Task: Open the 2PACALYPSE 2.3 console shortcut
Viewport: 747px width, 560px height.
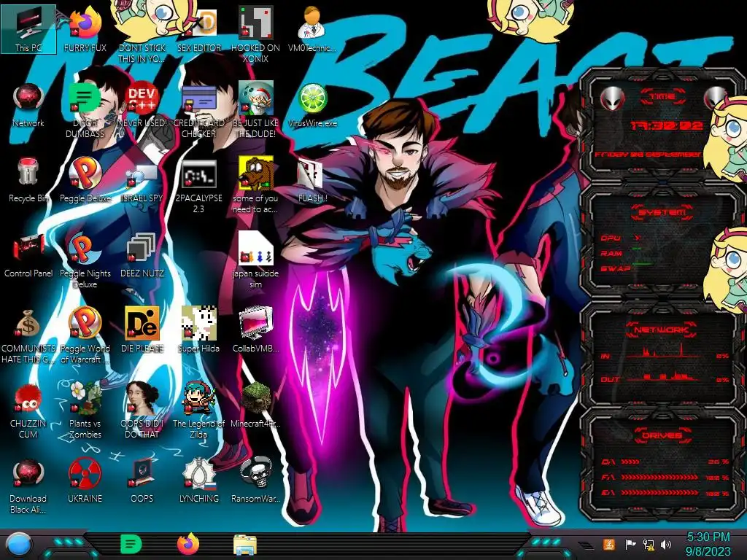Action: pos(198,186)
